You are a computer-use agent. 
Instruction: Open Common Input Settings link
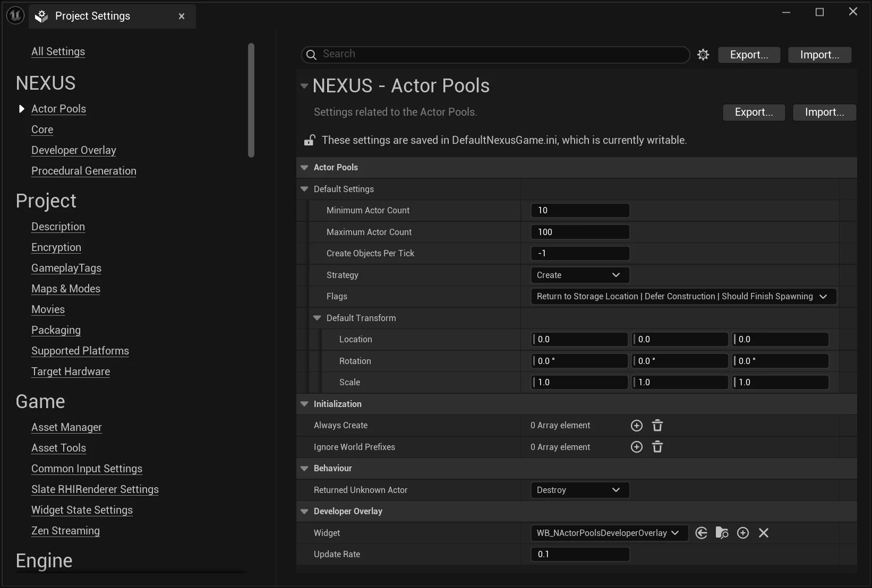pos(87,469)
